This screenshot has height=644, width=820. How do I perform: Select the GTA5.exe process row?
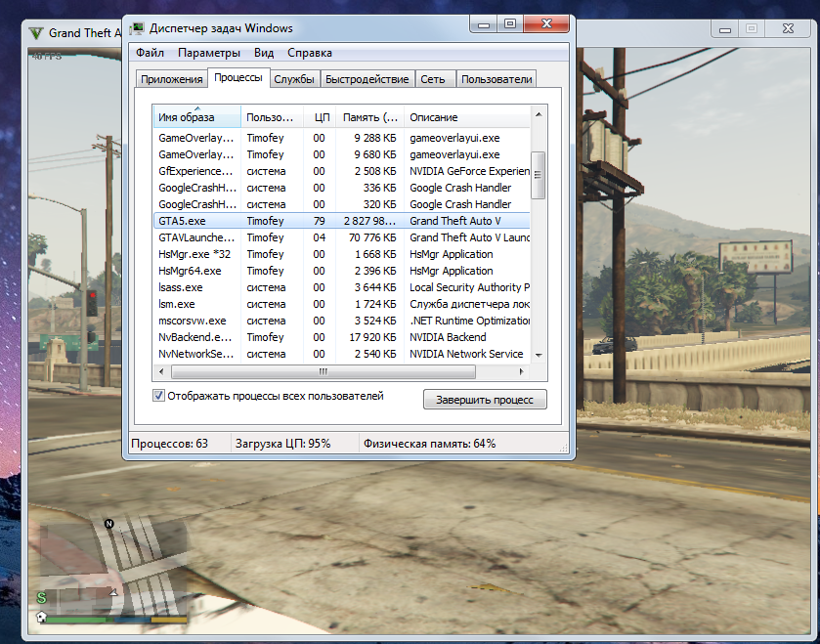pyautogui.click(x=195, y=221)
